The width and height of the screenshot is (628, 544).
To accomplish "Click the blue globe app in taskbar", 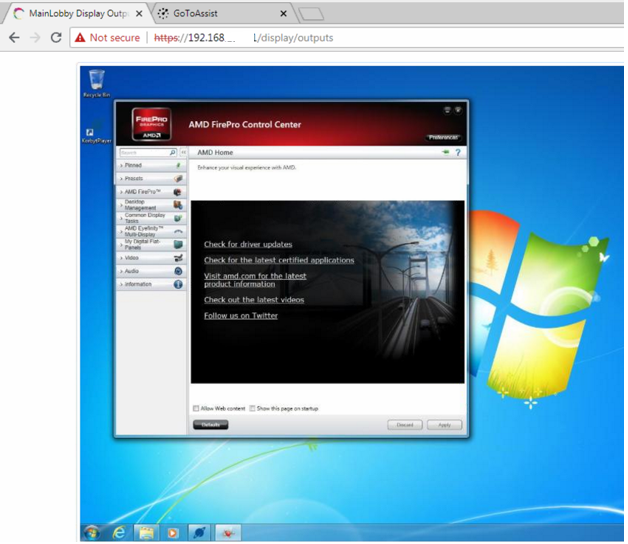I will 199,533.
